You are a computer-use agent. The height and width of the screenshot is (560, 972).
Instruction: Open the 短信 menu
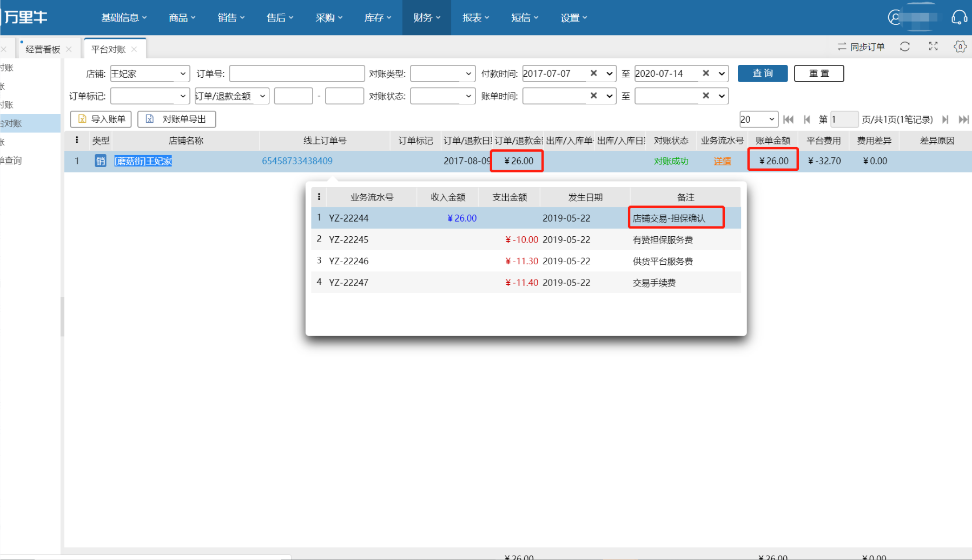point(525,18)
